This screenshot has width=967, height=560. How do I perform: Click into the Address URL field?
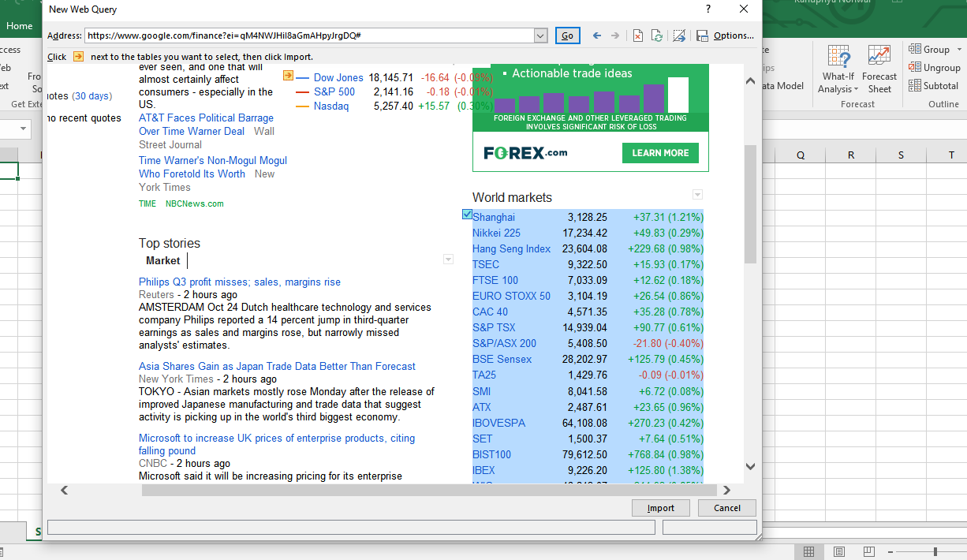tap(309, 35)
